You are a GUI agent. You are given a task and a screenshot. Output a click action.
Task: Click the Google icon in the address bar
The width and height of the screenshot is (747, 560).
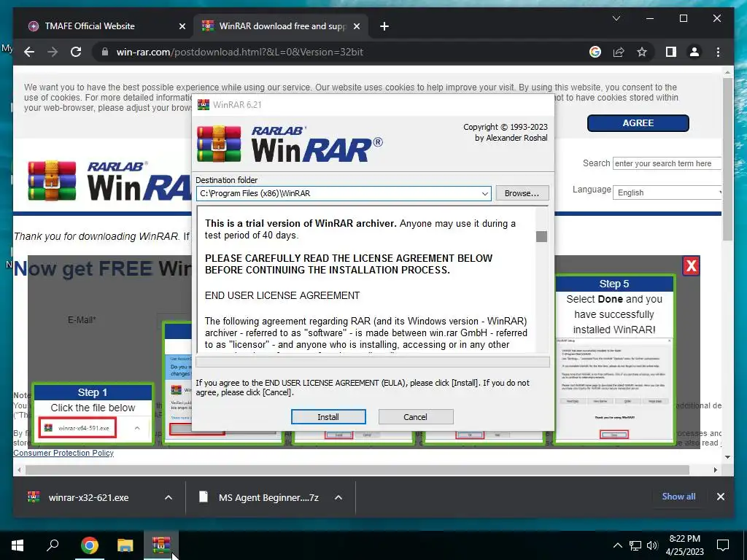point(595,52)
